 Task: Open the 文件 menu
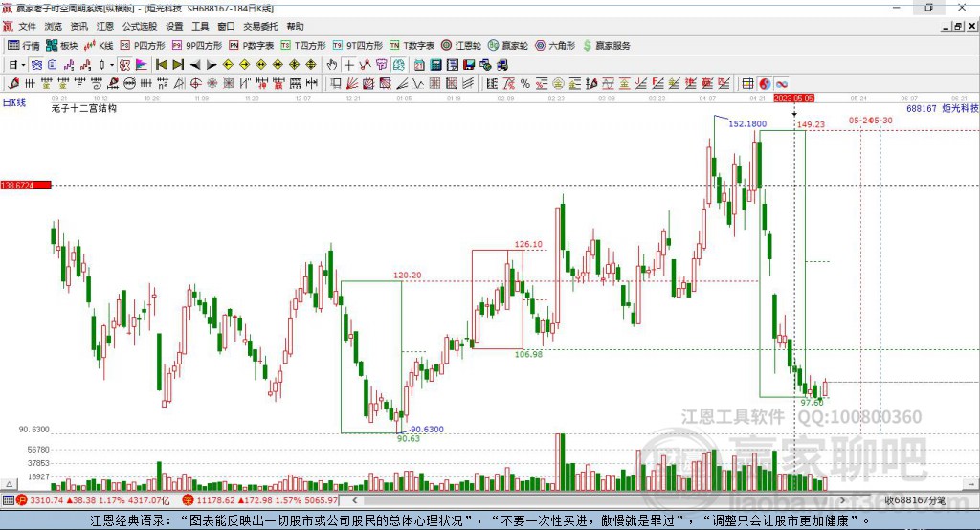click(27, 26)
